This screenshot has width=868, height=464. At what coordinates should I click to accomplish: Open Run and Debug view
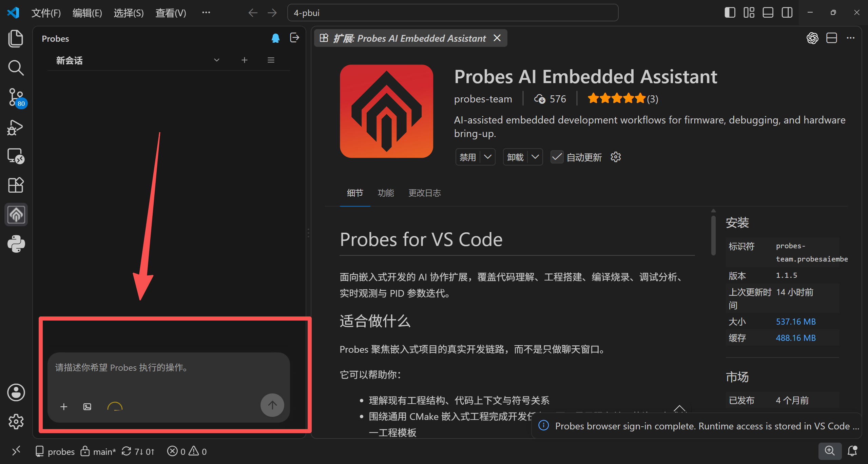click(x=16, y=127)
